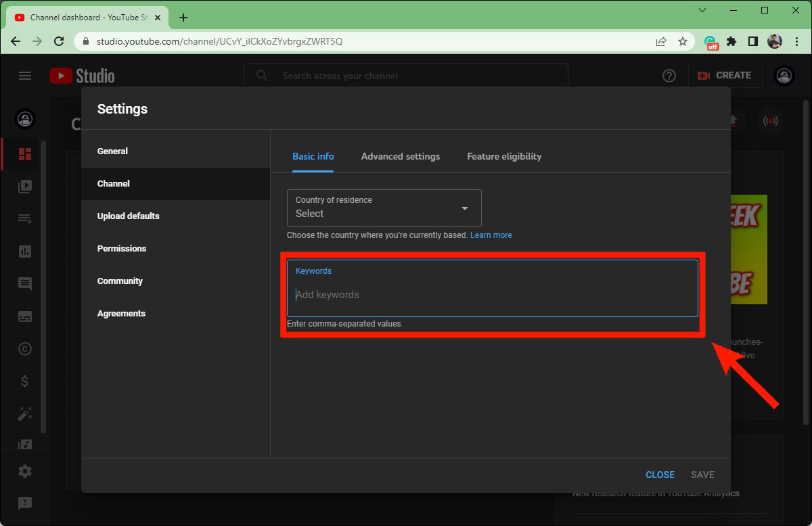
Task: Open Chrome's three-dot menu
Action: [796, 41]
